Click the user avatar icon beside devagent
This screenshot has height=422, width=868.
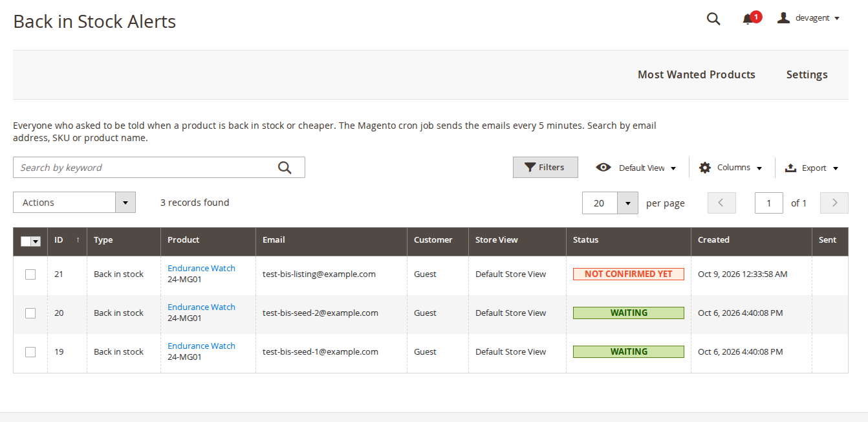pos(783,18)
